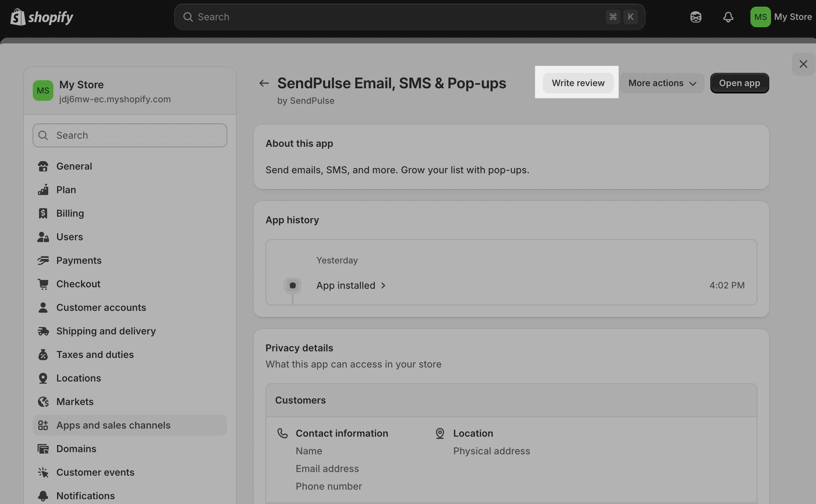Go to Billing settings
816x504 pixels.
pyautogui.click(x=130, y=213)
